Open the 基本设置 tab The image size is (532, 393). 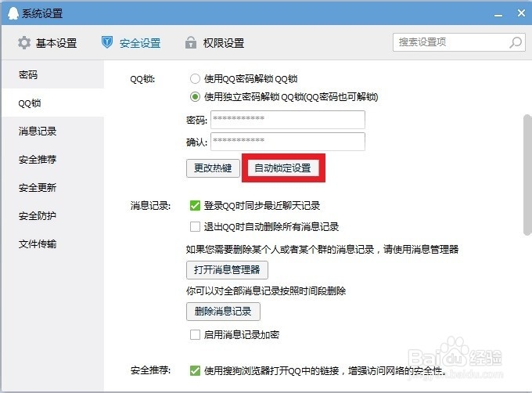pyautogui.click(x=48, y=43)
